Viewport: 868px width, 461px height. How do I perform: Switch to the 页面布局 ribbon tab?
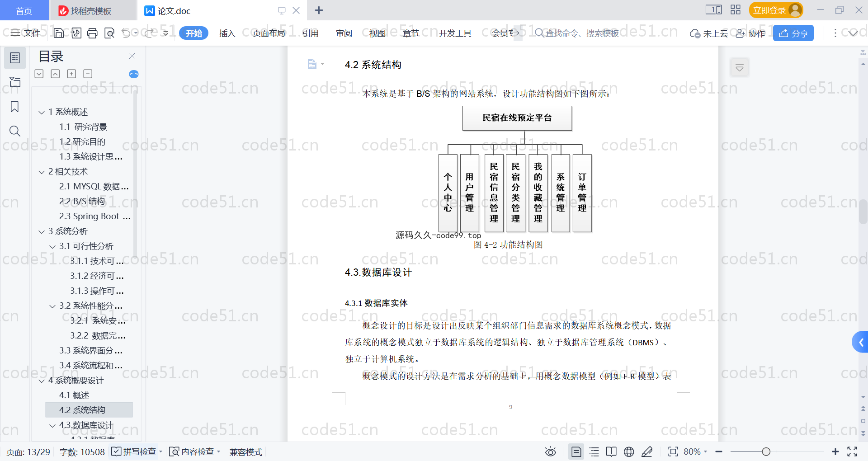pyautogui.click(x=269, y=33)
